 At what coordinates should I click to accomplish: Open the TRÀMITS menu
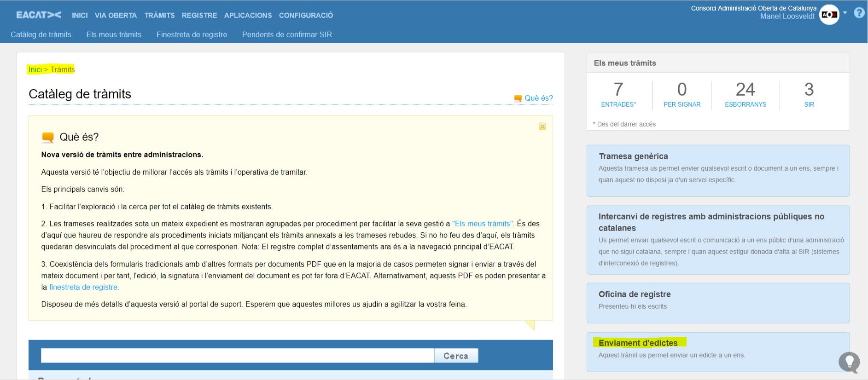pos(159,15)
